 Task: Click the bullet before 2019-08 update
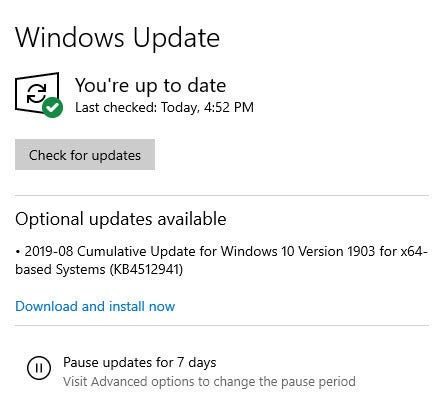point(18,252)
